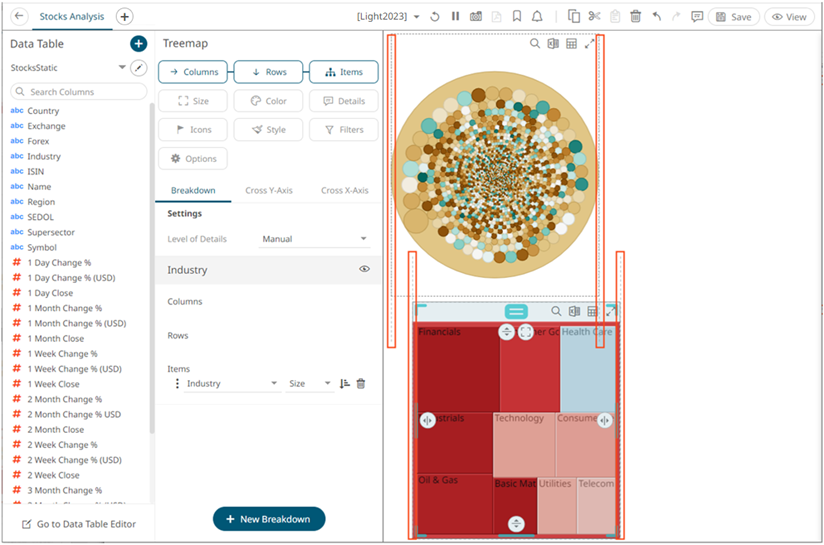Open the Cross X-Axis tab

click(x=344, y=190)
